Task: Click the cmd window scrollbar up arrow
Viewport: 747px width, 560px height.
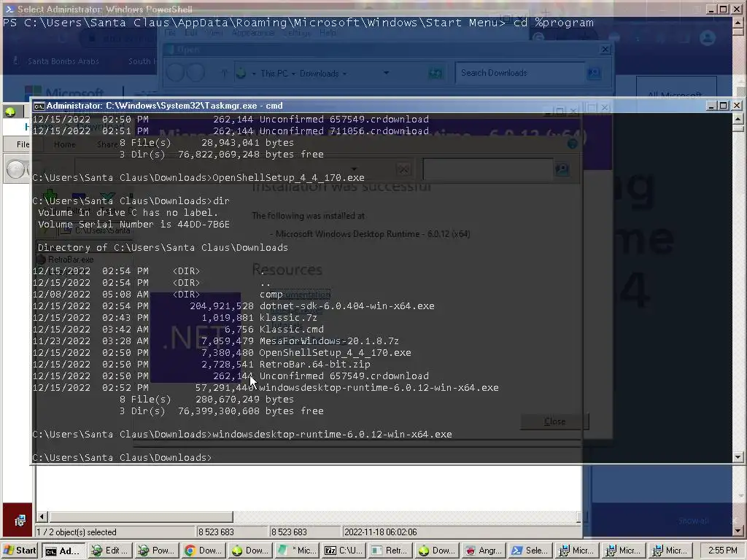Action: (x=738, y=119)
